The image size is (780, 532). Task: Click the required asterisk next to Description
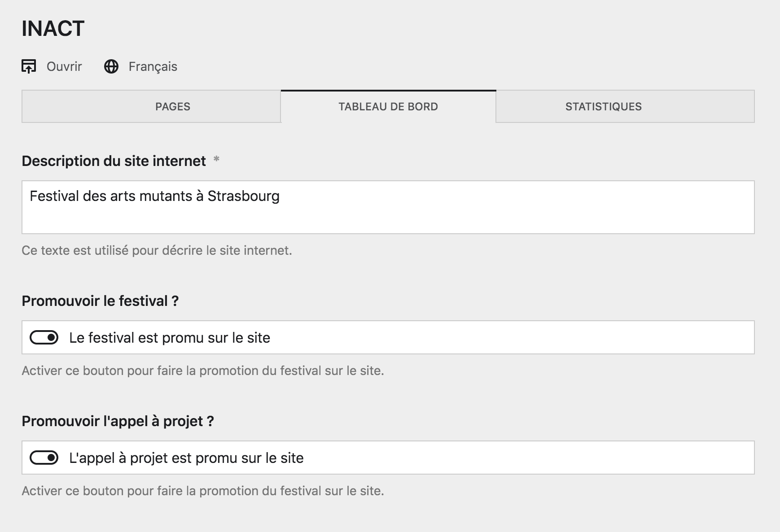click(x=216, y=159)
